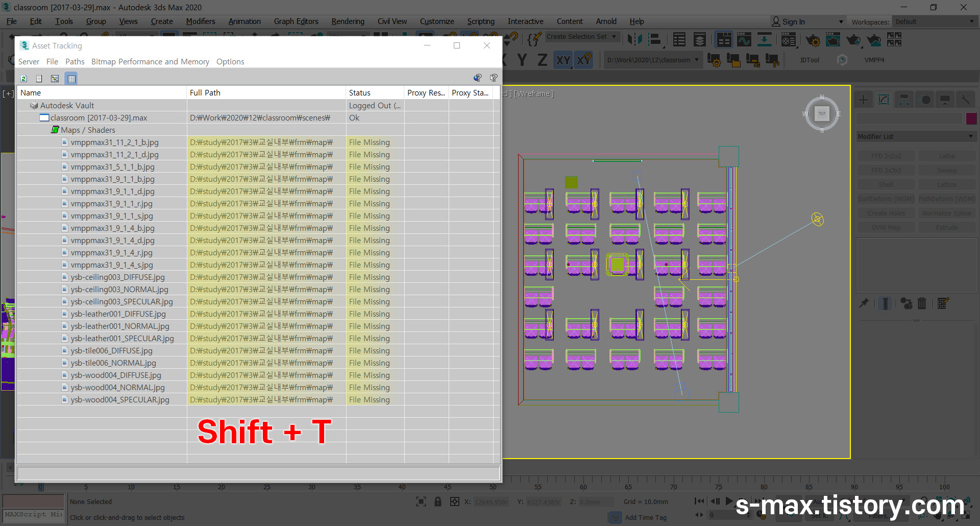Toggle the Y axis constraint
The image size is (980, 526).
[522, 60]
